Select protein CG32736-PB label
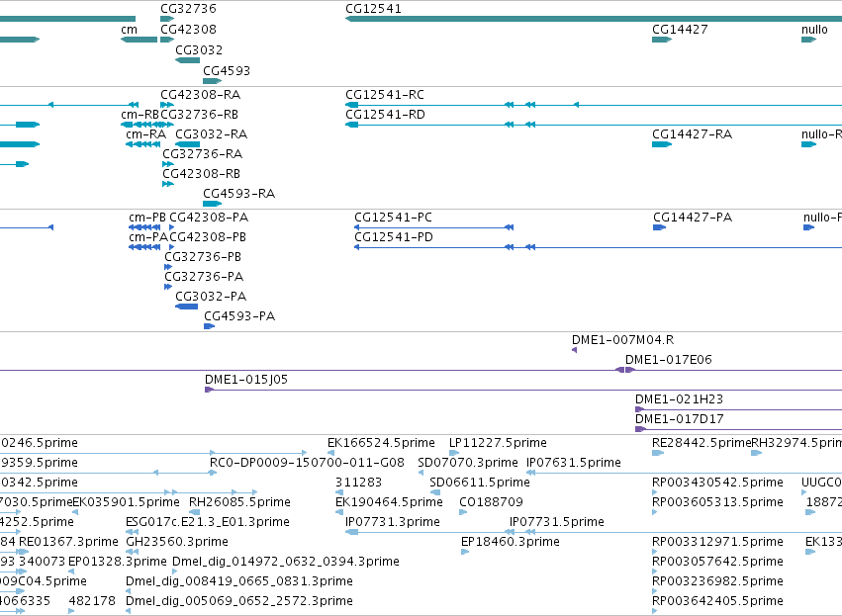Image resolution: width=842 pixels, height=616 pixels. pos(203,257)
